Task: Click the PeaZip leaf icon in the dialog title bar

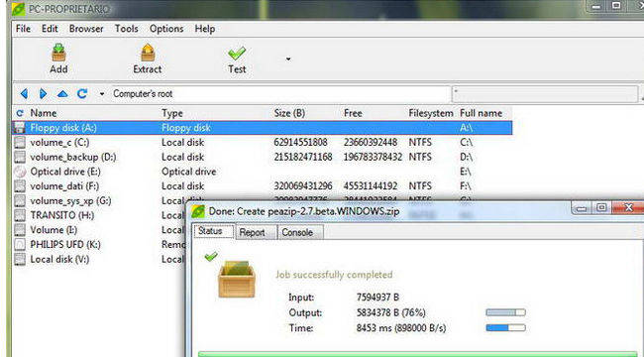Action: coord(198,211)
